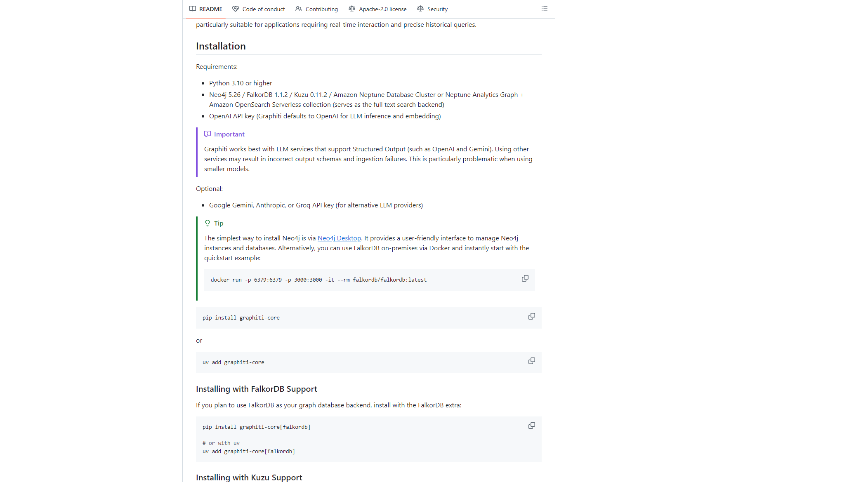Image resolution: width=868 pixels, height=482 pixels.
Task: Click the Apache license scale icon
Action: click(x=352, y=9)
